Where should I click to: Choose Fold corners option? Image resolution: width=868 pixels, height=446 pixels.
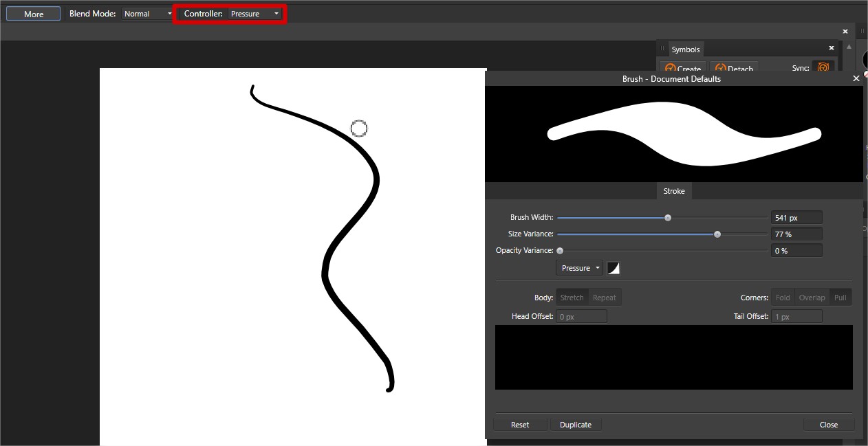coord(783,298)
